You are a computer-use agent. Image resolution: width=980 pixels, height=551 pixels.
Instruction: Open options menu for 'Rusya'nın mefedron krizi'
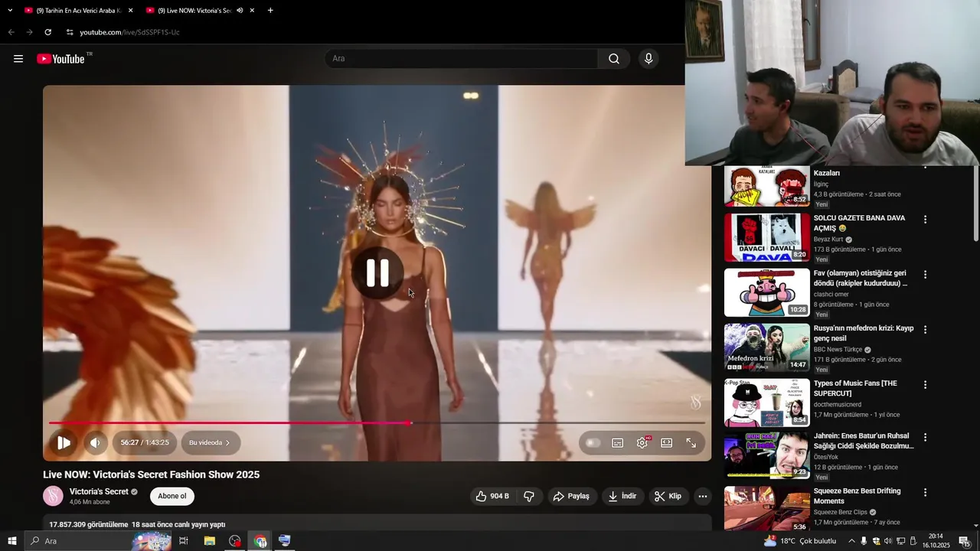(x=925, y=330)
